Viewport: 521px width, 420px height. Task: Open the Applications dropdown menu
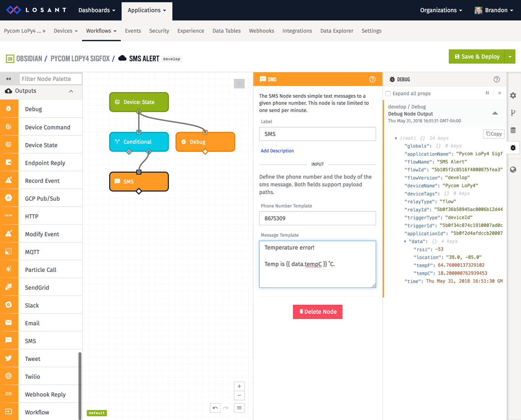point(147,10)
